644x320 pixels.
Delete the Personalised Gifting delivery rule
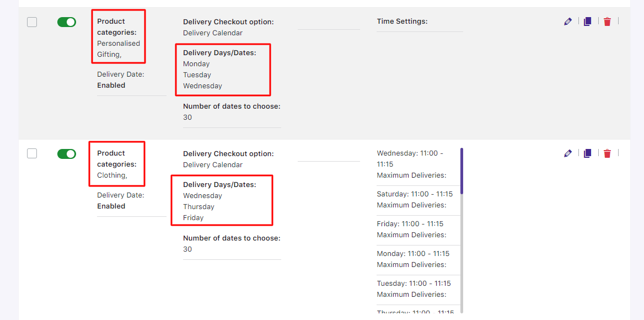tap(607, 22)
